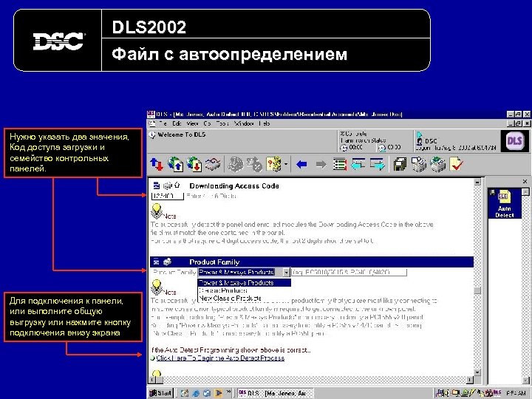This screenshot has width=532, height=399.
Task: Open the View menu
Action: click(192, 123)
